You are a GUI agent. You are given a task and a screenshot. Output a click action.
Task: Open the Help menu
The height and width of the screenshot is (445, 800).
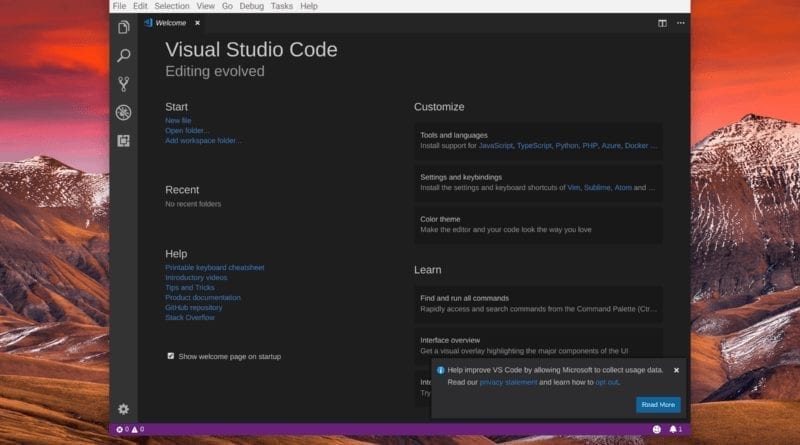coord(309,6)
